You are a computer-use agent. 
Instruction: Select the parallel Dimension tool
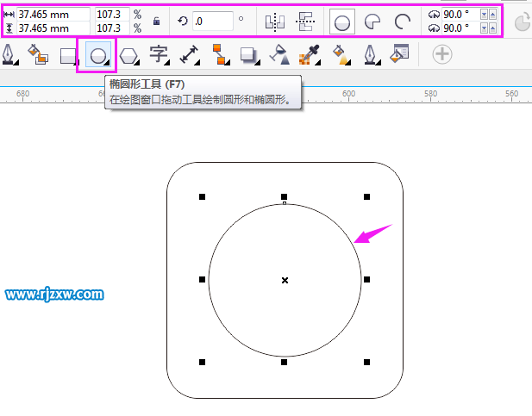[x=189, y=56]
